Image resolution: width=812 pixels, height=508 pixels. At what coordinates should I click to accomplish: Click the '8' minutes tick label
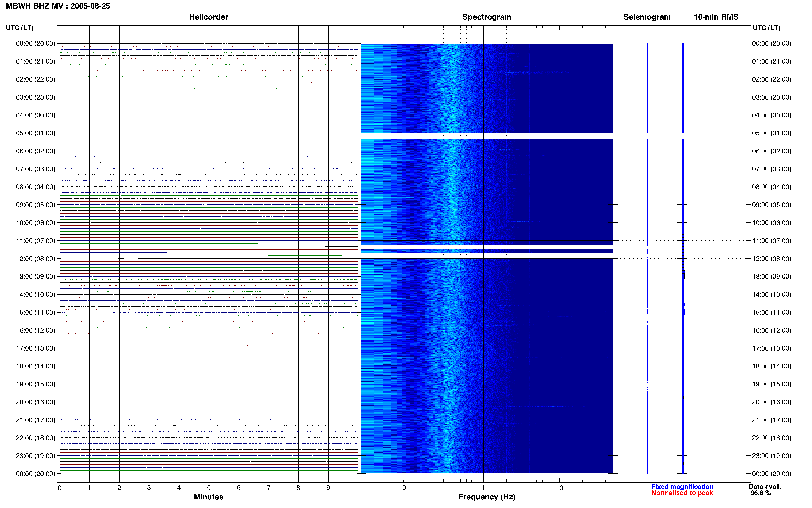pyautogui.click(x=298, y=487)
